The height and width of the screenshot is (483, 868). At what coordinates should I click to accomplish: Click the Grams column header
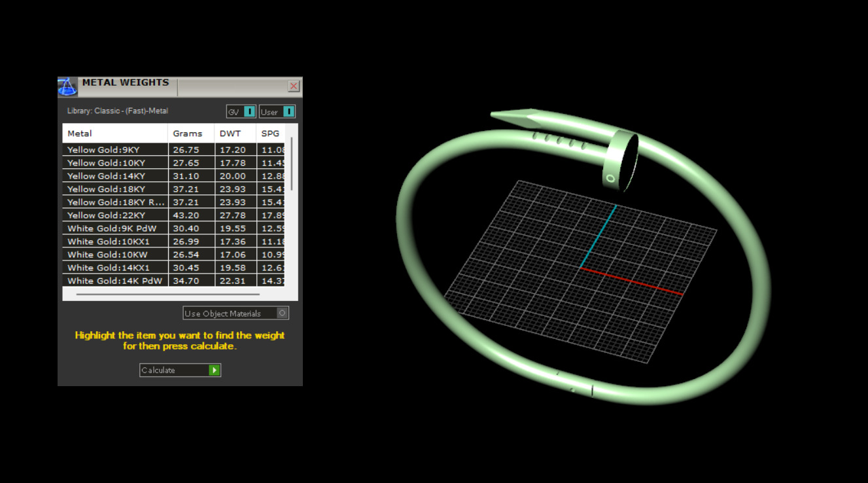click(x=191, y=134)
